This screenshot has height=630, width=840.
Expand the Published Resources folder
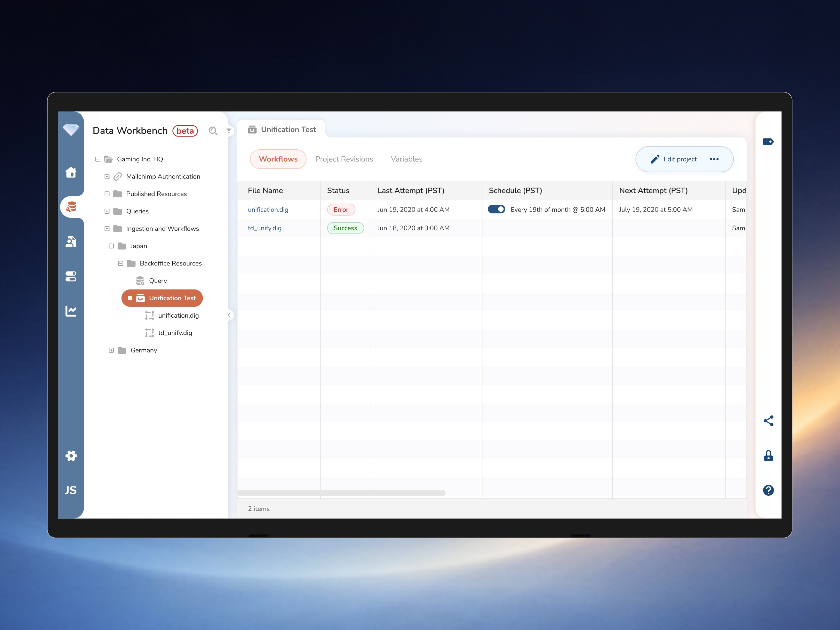click(107, 194)
